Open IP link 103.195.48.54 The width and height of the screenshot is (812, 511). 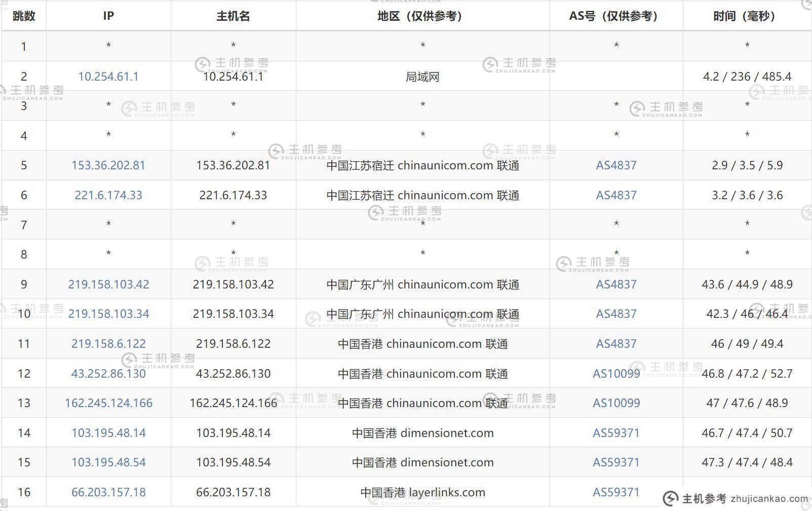pos(108,462)
